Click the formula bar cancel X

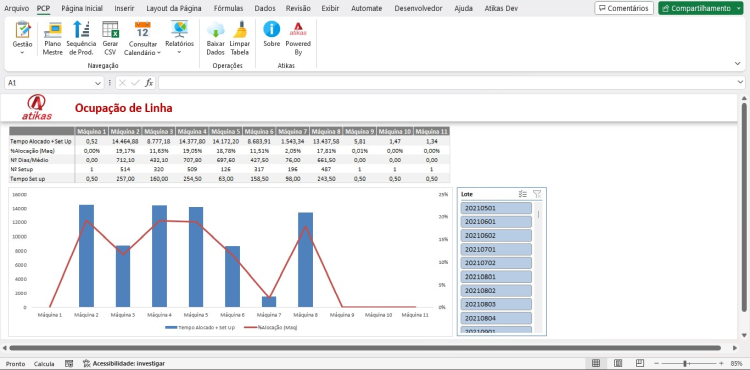coord(122,83)
